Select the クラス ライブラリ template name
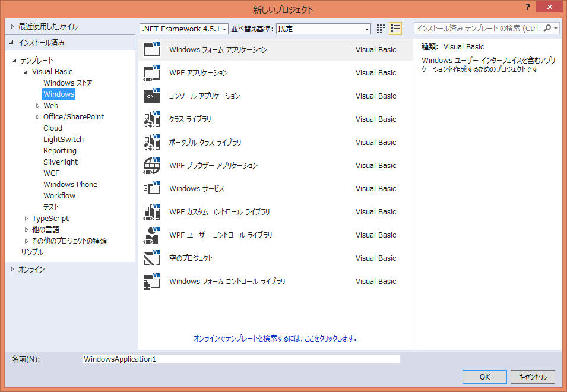The height and width of the screenshot is (392, 567). (190, 119)
